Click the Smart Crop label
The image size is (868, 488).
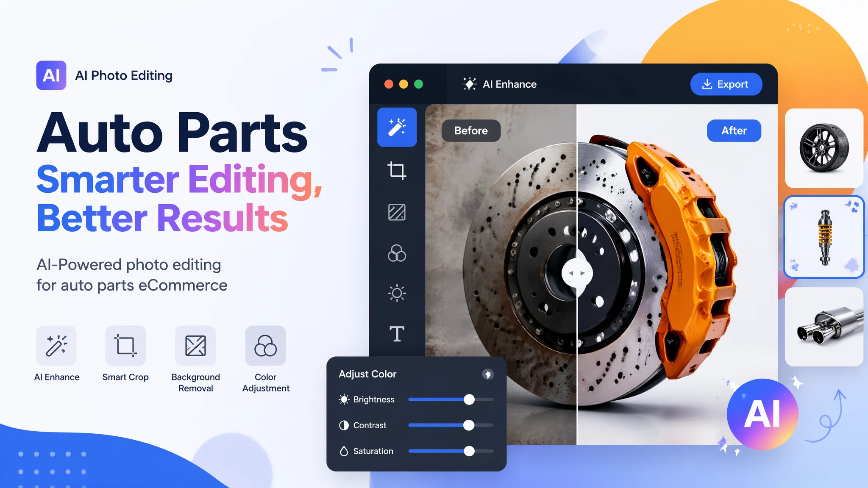[x=125, y=377]
